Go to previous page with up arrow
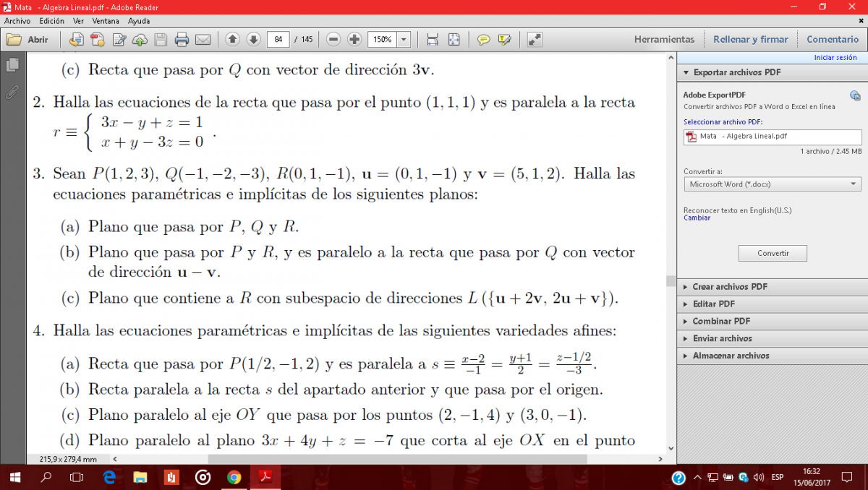868x490 pixels. tap(232, 40)
